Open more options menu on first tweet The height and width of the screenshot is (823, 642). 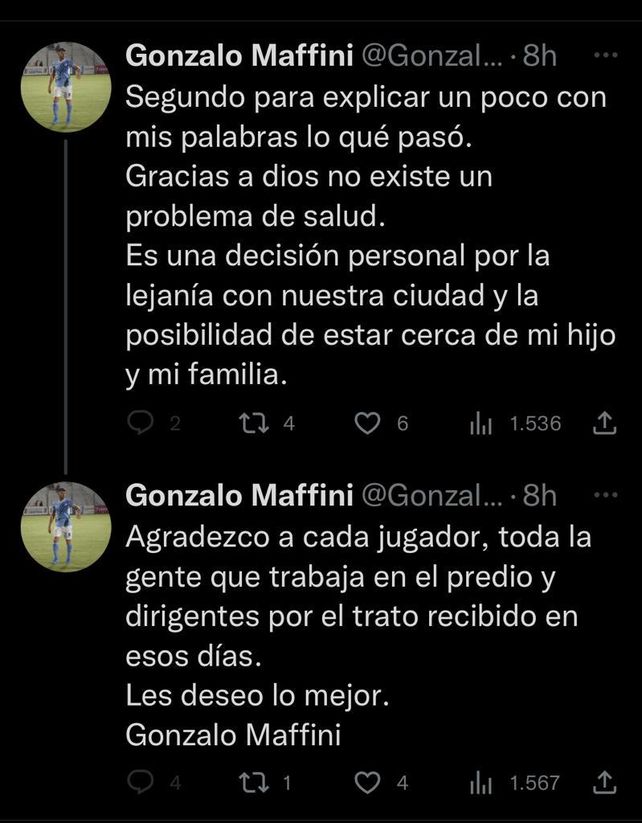click(x=606, y=55)
